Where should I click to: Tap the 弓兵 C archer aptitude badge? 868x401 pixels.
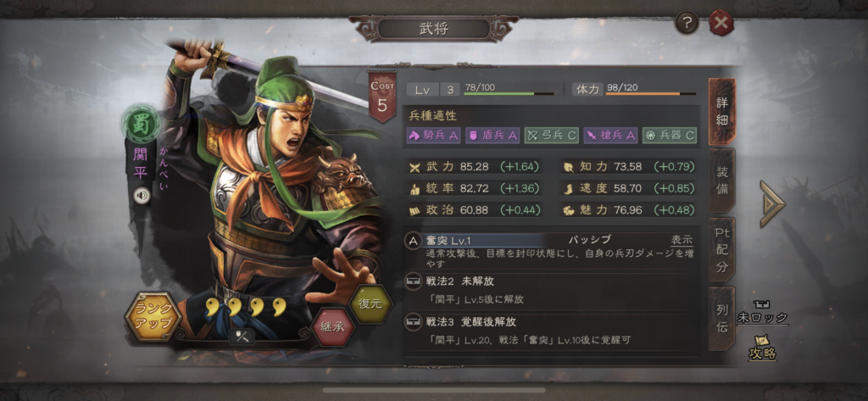551,136
